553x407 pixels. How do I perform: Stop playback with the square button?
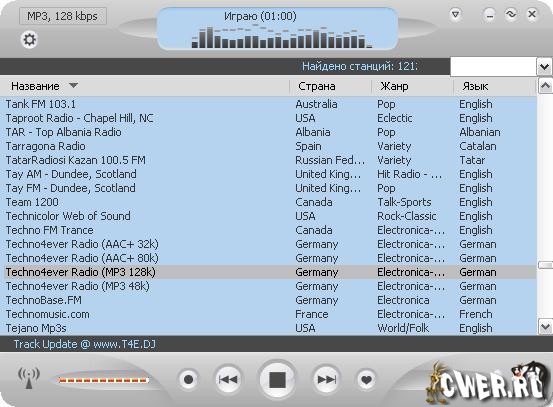point(277,380)
